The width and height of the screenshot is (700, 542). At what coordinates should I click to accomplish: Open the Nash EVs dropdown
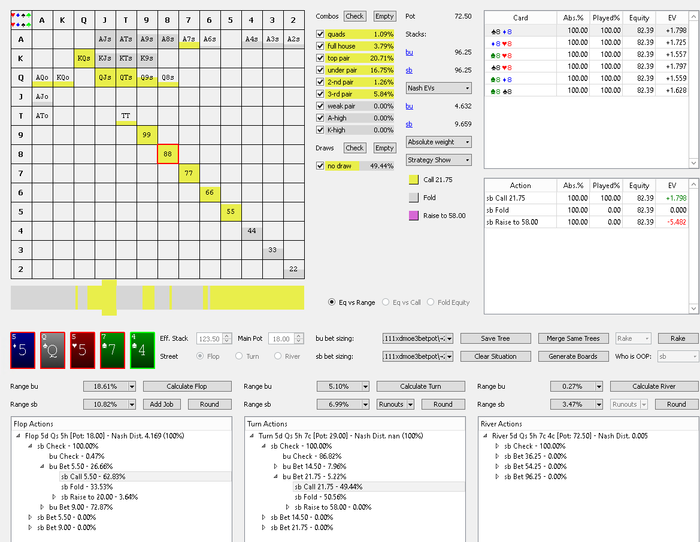(x=439, y=88)
